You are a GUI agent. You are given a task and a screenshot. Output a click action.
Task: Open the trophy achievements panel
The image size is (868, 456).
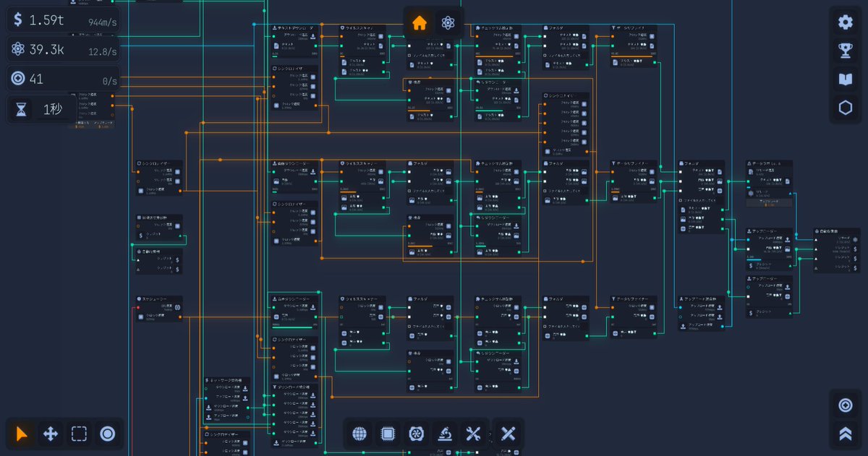coord(845,51)
